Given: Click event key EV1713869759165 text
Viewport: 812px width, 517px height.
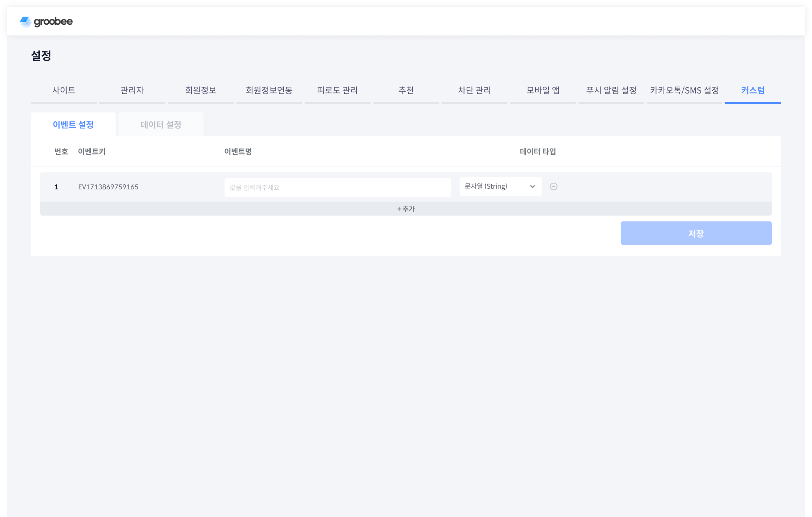Looking at the screenshot, I should point(108,187).
